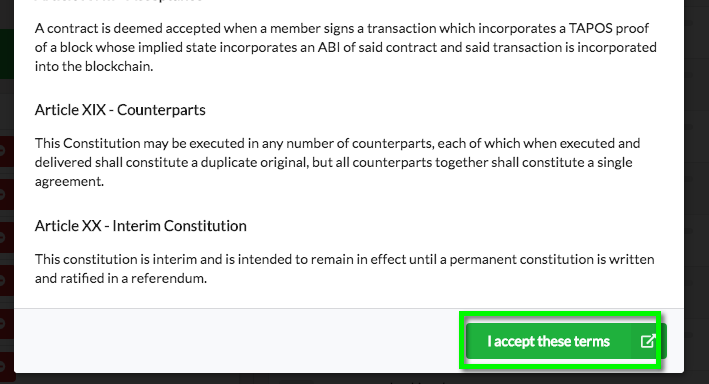The image size is (709, 384).
Task: Click the dimmed green row behind the modal
Action: pyautogui.click(x=7, y=54)
